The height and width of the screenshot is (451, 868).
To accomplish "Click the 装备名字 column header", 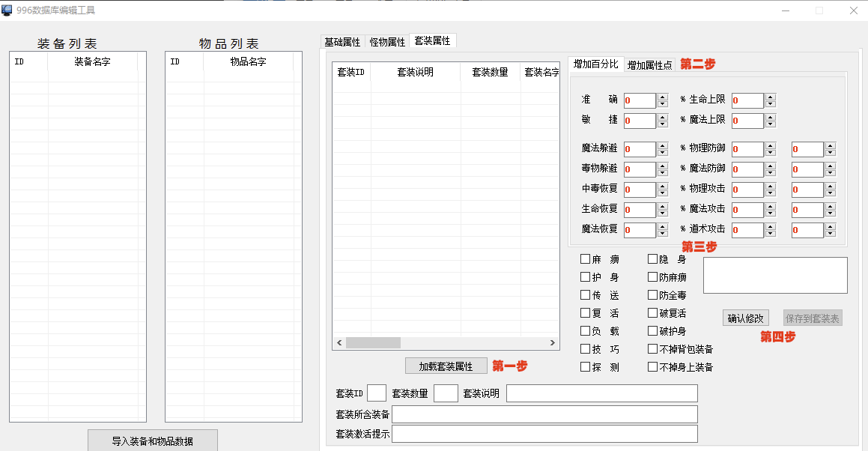I will tap(92, 61).
